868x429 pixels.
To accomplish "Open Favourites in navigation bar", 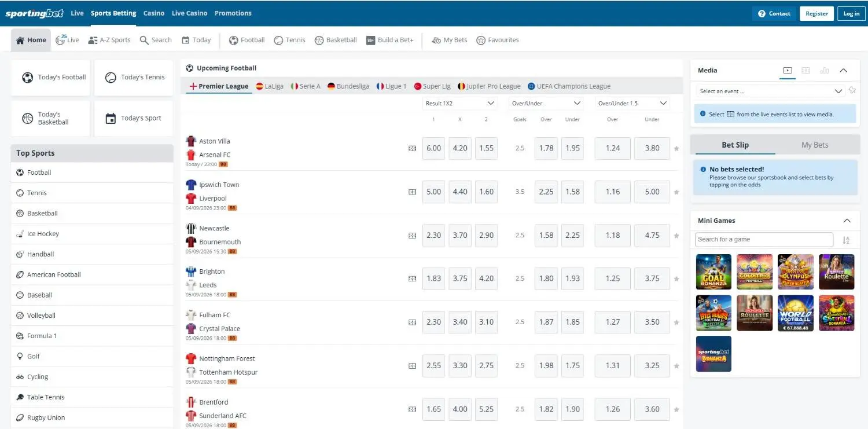I will click(498, 40).
